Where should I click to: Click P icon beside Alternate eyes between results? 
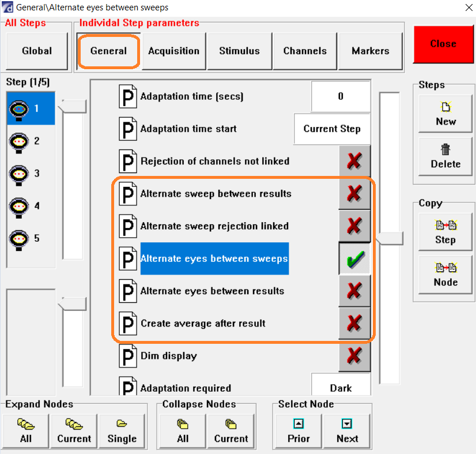[128, 291]
